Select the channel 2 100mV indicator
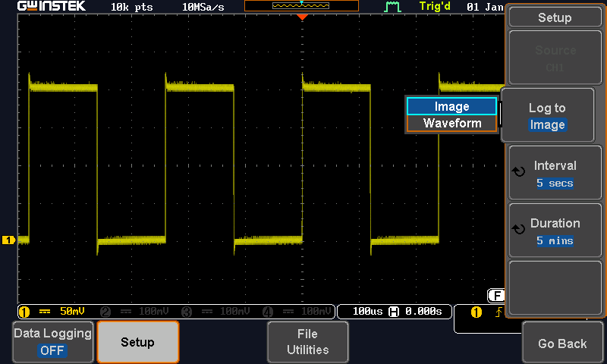Viewport: 607px width, 364px height. [136, 312]
